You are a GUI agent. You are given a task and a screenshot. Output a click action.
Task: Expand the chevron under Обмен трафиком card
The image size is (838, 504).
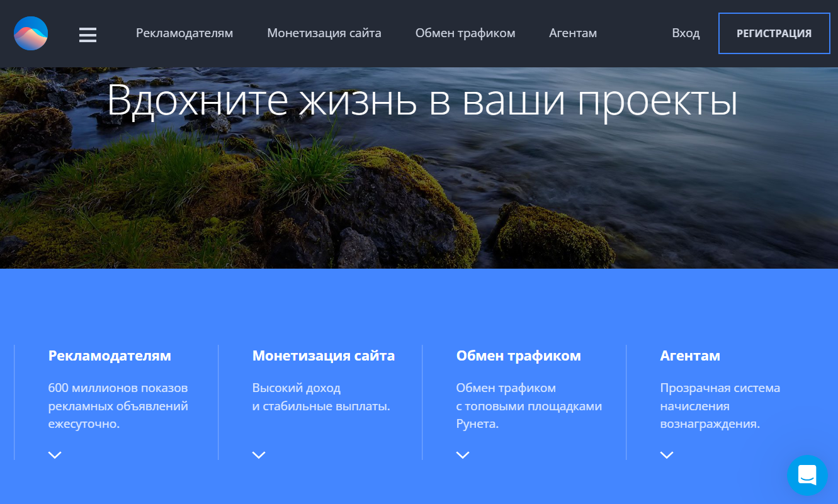coord(463,455)
